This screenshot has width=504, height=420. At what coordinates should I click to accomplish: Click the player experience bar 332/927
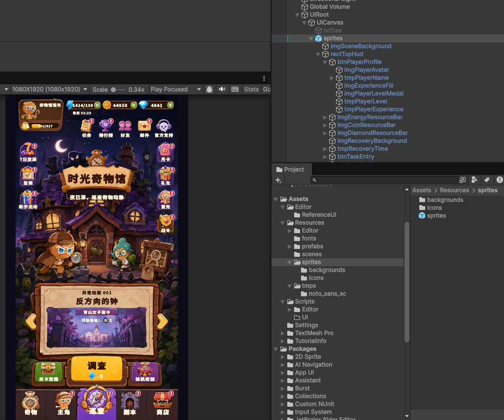[x=44, y=126]
